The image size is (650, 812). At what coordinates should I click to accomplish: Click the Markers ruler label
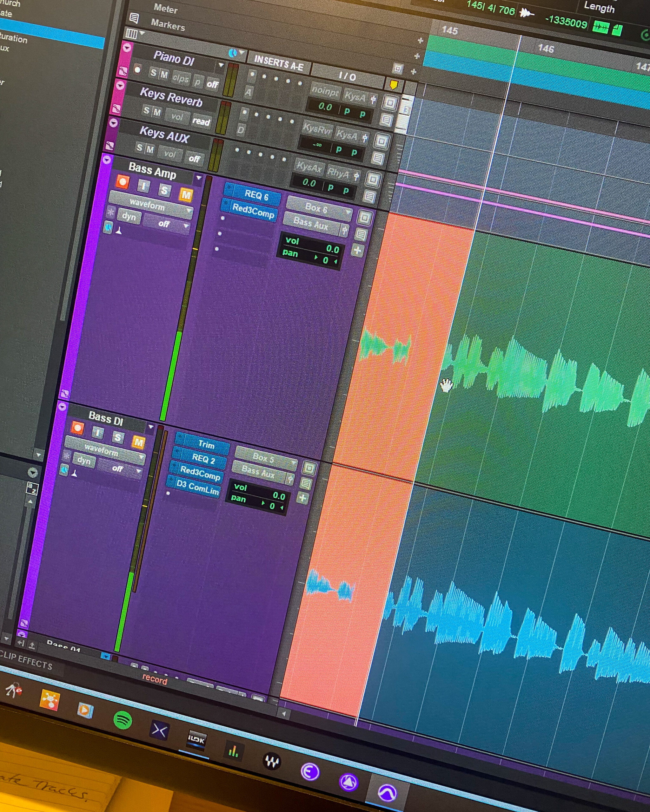click(x=168, y=25)
